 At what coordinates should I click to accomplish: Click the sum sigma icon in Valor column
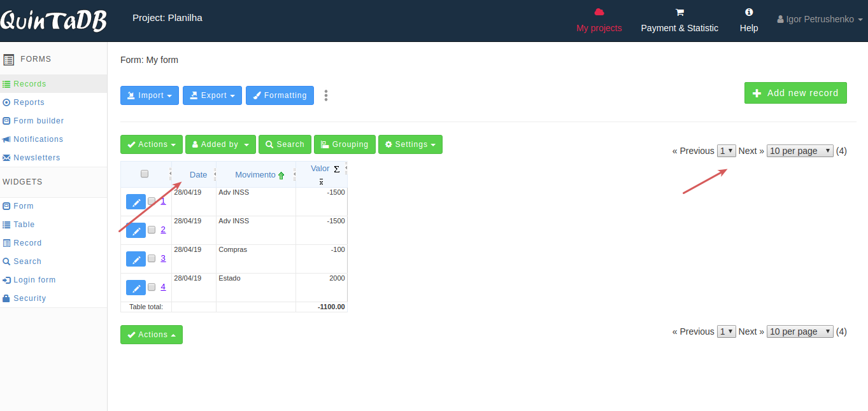(336, 169)
